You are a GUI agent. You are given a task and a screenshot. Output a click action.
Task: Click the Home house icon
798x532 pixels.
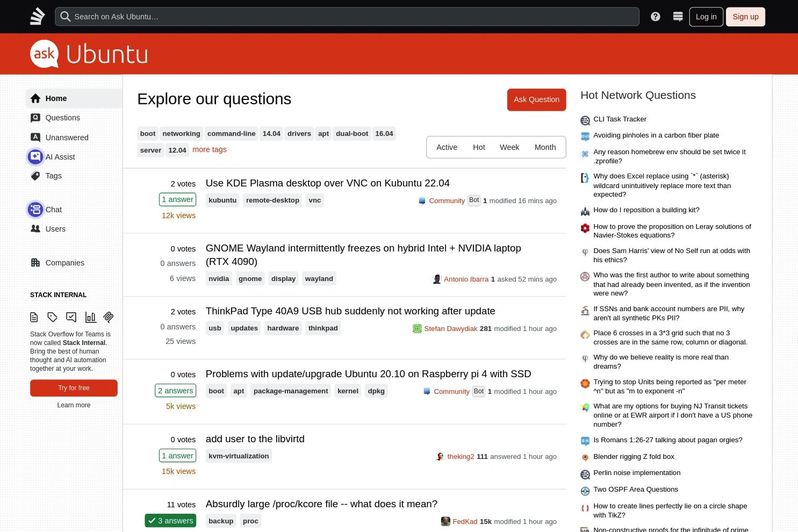[35, 98]
